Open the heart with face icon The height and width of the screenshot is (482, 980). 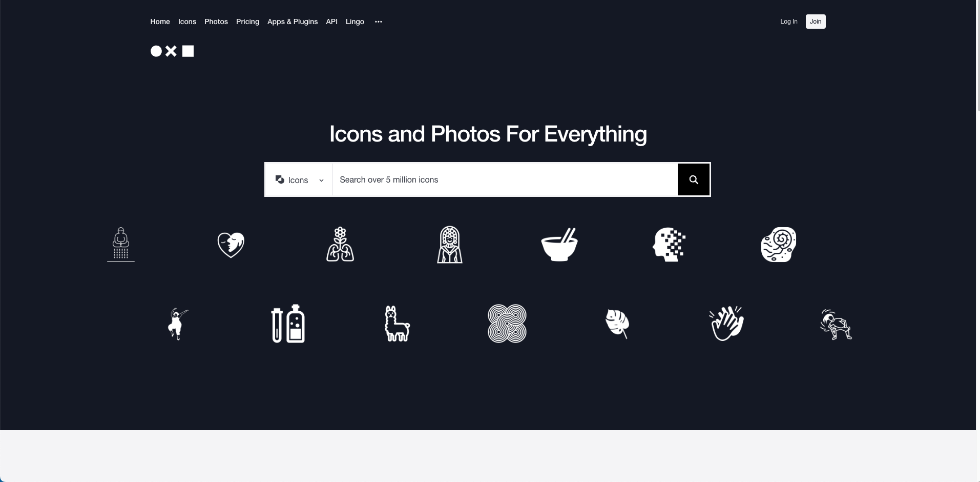[231, 245]
